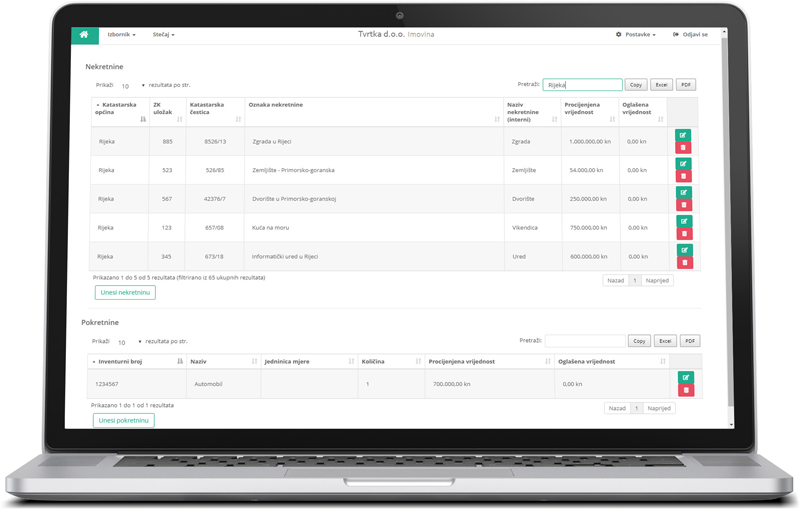Log out with Odjavi se
This screenshot has width=800, height=509.
point(690,35)
